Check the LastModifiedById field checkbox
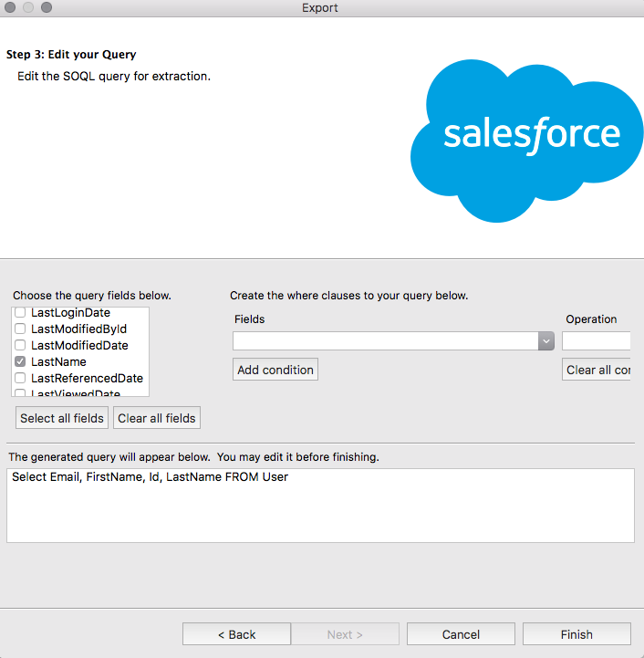The width and height of the screenshot is (644, 658). point(20,329)
